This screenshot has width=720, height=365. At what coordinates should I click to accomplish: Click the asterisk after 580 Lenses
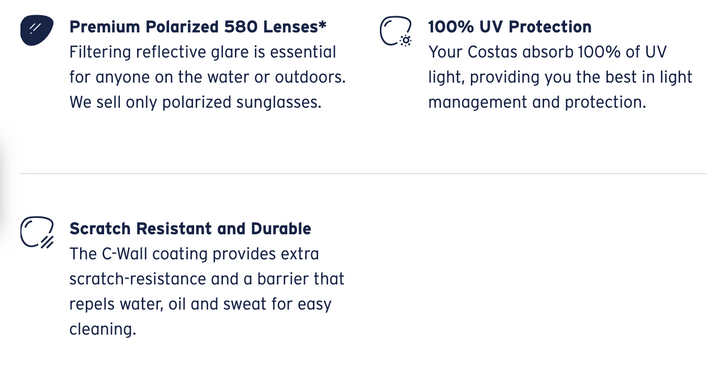tap(323, 23)
